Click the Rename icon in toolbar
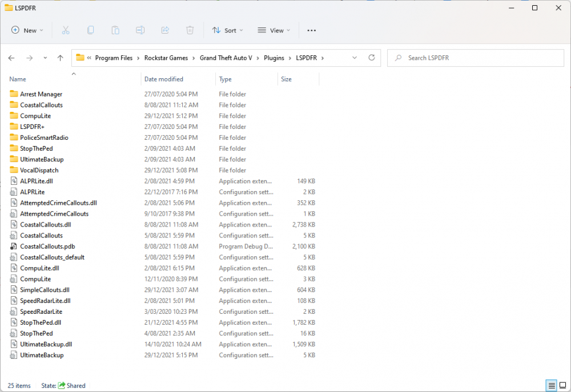The image size is (571, 392). pyautogui.click(x=140, y=30)
